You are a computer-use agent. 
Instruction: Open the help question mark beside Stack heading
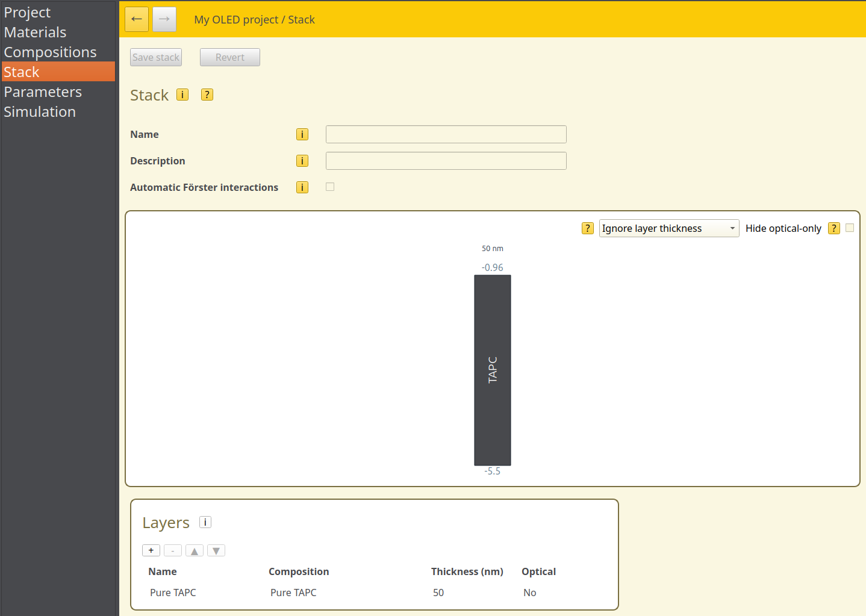(207, 95)
